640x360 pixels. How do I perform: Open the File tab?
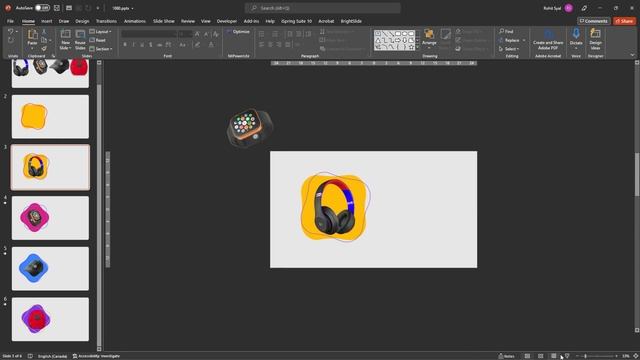point(10,21)
